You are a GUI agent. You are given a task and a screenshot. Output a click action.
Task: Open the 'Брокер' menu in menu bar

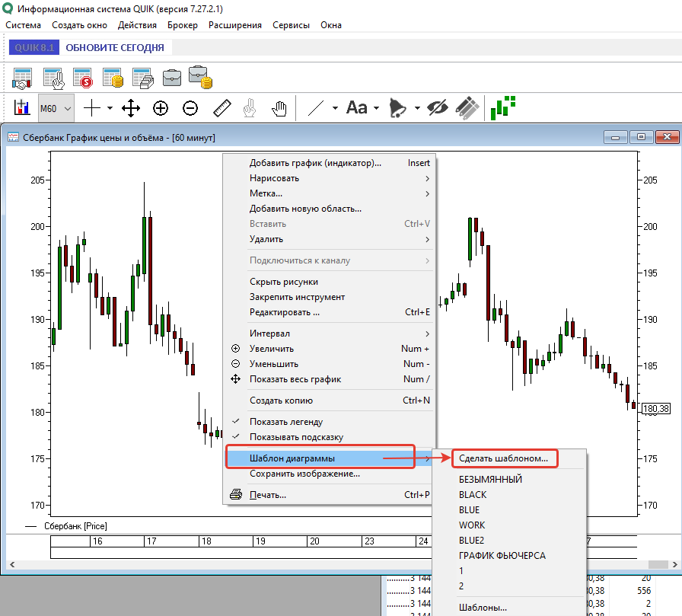[183, 25]
